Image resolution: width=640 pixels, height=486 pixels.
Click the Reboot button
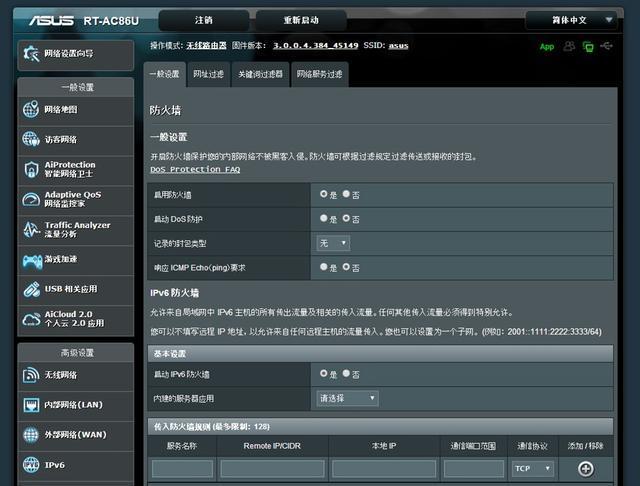301,20
